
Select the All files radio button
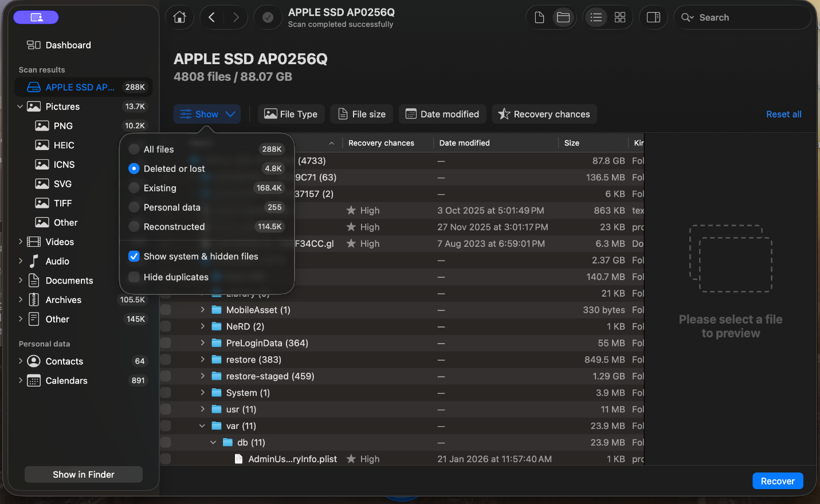pos(133,149)
